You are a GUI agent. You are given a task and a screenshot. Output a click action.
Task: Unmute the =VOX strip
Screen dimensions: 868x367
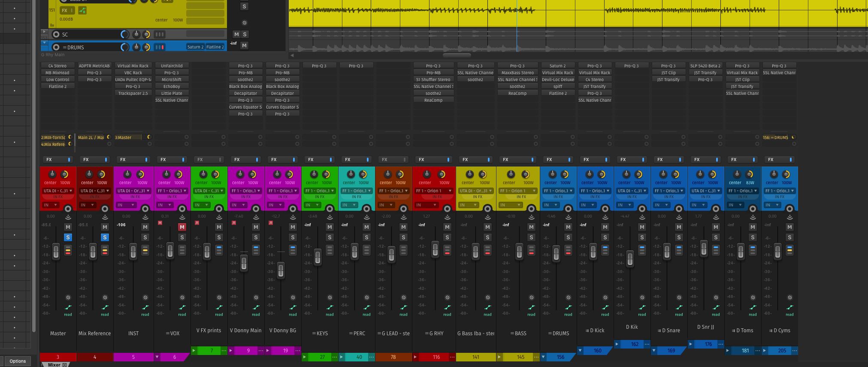(182, 227)
